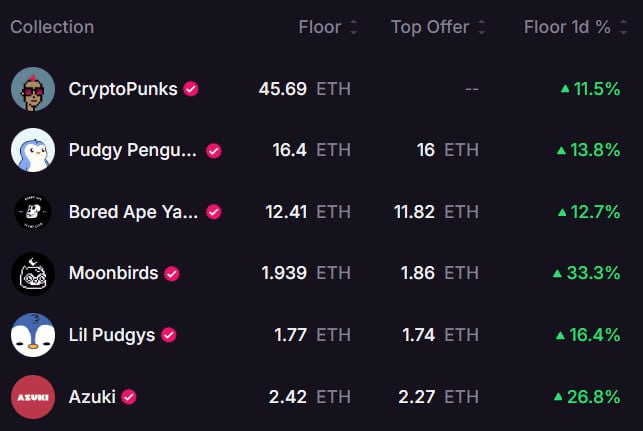Open the Moonbirds owl avatar
Screen dimensions: 643x431
tap(33, 274)
